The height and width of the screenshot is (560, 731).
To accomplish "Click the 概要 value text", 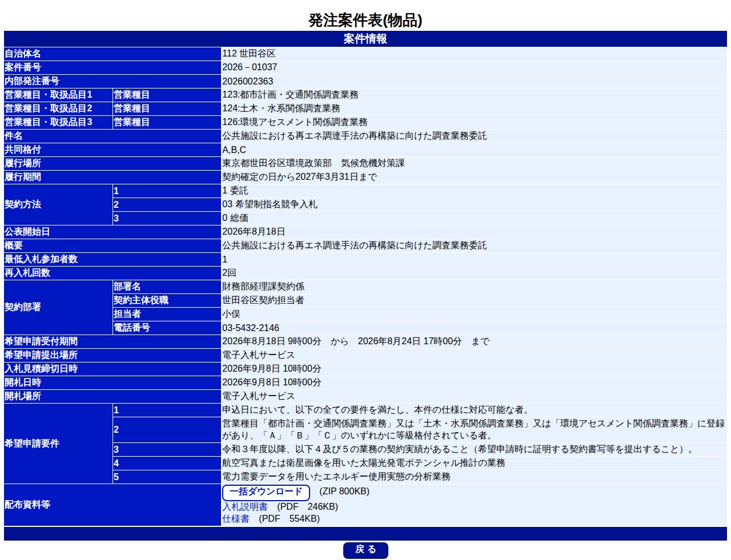I will pyautogui.click(x=354, y=245).
